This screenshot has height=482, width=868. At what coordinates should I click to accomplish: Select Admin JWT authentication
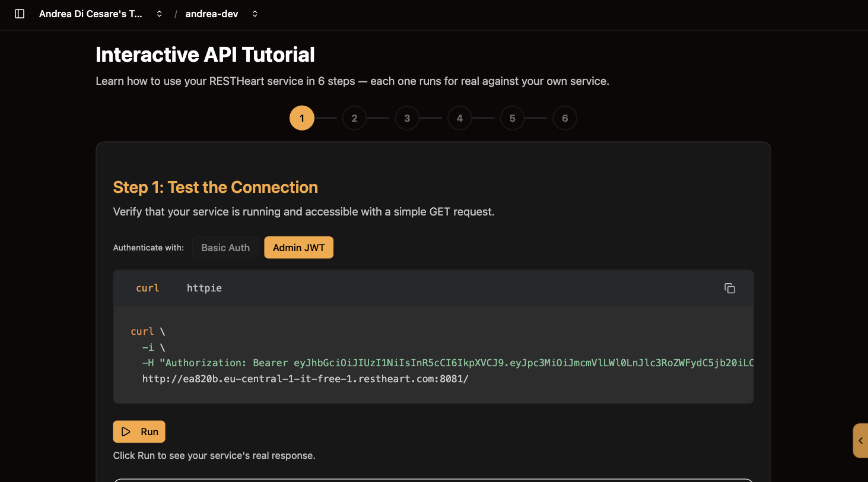pyautogui.click(x=299, y=248)
